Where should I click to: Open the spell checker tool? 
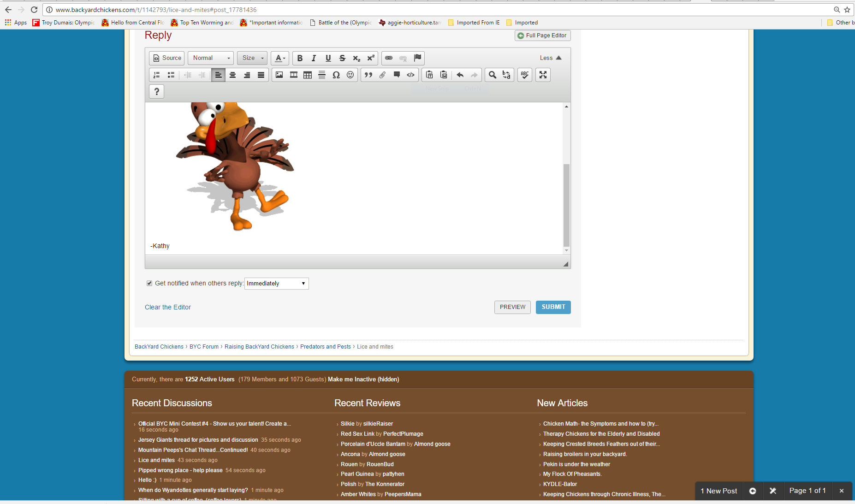(x=524, y=75)
